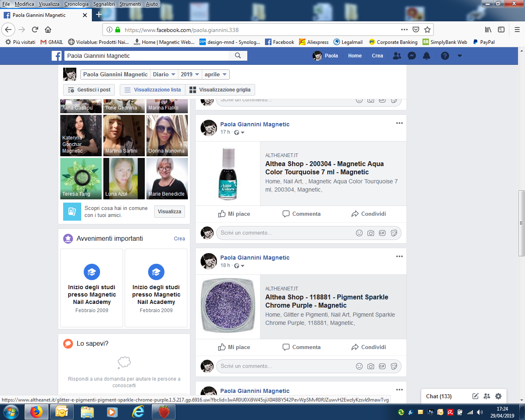This screenshot has width=525, height=420.
Task: Click Commenta on the Sparkle Chrome Purple post
Action: (301, 347)
